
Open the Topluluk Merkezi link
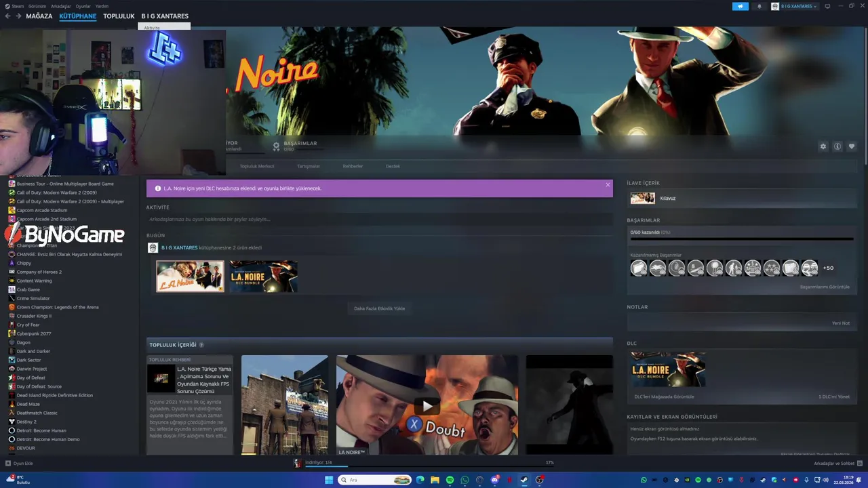[257, 166]
